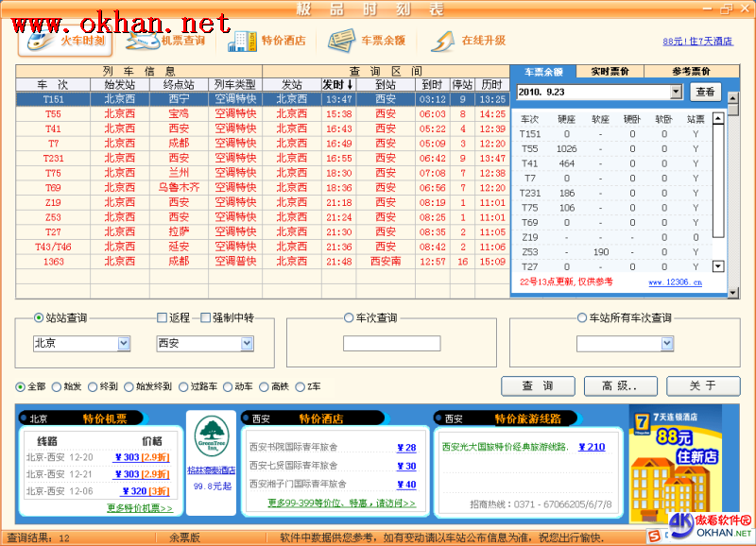This screenshot has width=756, height=546.
Task: Select the 车站所有车次查询 radio option
Action: pyautogui.click(x=582, y=317)
